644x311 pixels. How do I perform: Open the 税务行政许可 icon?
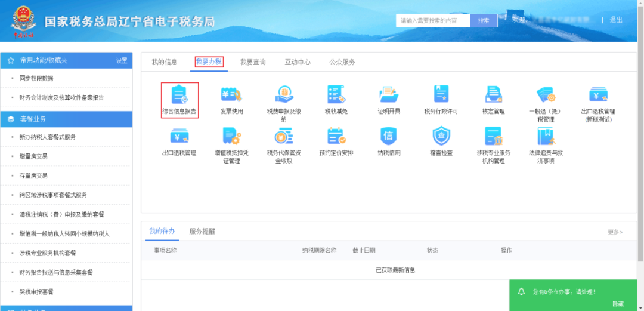tap(441, 95)
